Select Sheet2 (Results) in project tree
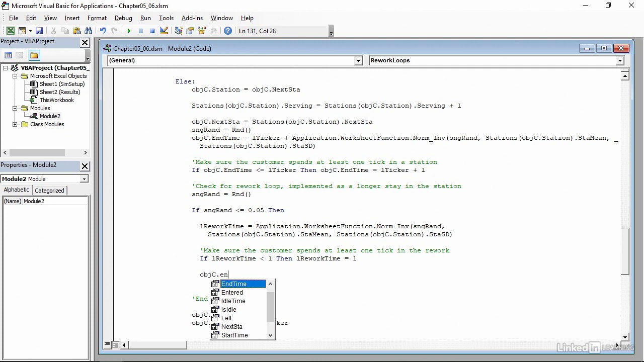This screenshot has height=362, width=644. 60,92
